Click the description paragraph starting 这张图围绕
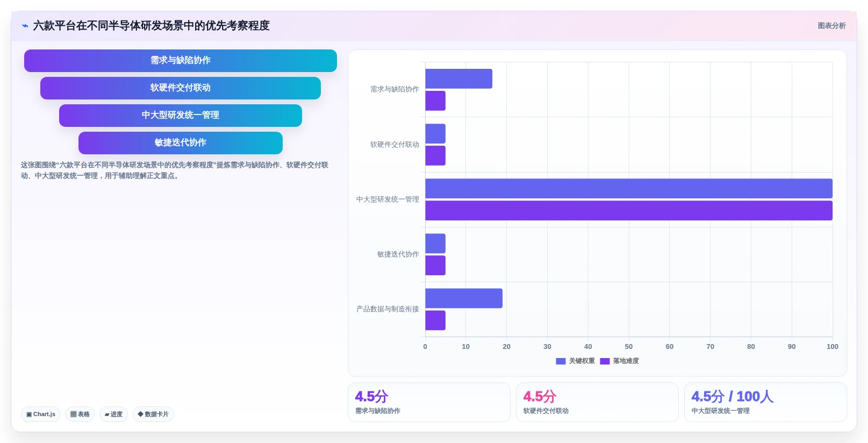This screenshot has height=443, width=868. [175, 170]
